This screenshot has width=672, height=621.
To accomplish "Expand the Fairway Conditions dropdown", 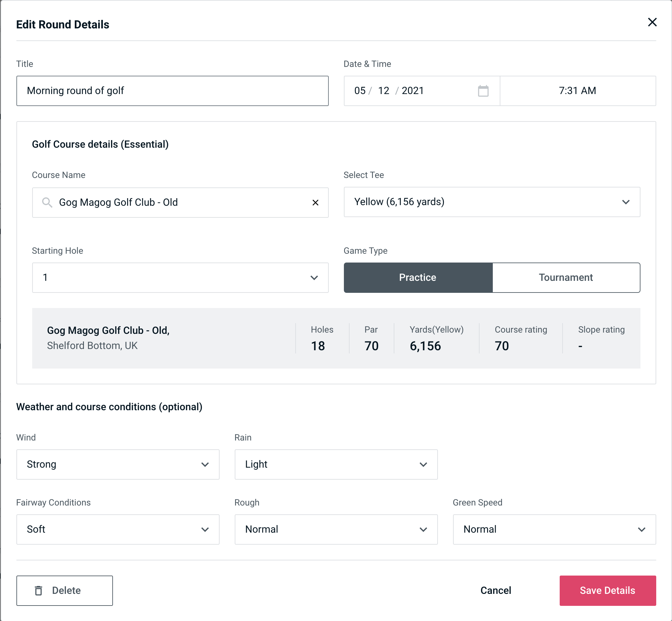I will [118, 529].
